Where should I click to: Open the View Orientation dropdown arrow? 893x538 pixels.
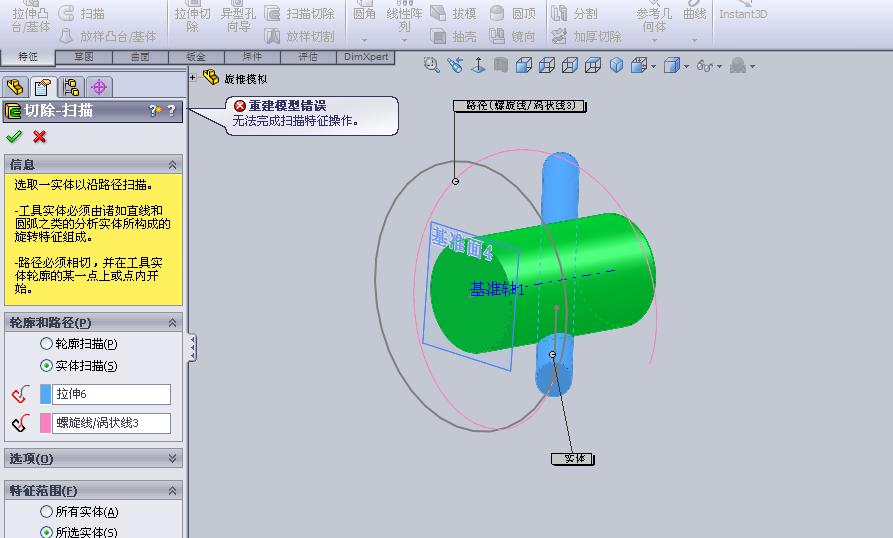(x=653, y=67)
